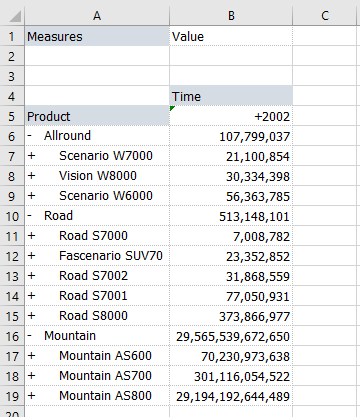Click the Fascenario SUV70 label
The height and width of the screenshot is (417, 360).
[111, 256]
